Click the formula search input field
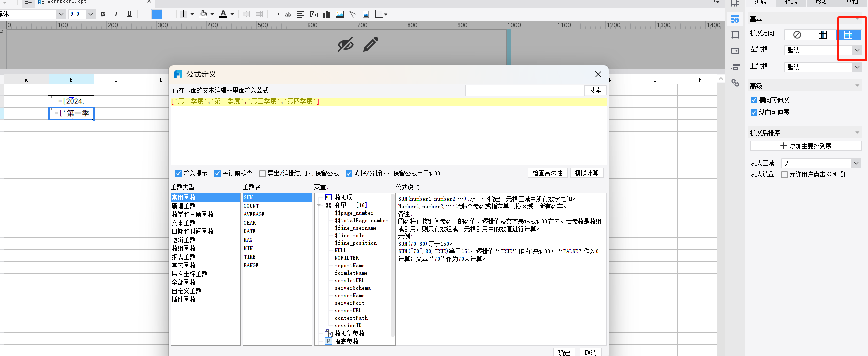Image resolution: width=868 pixels, height=356 pixels. pos(525,90)
